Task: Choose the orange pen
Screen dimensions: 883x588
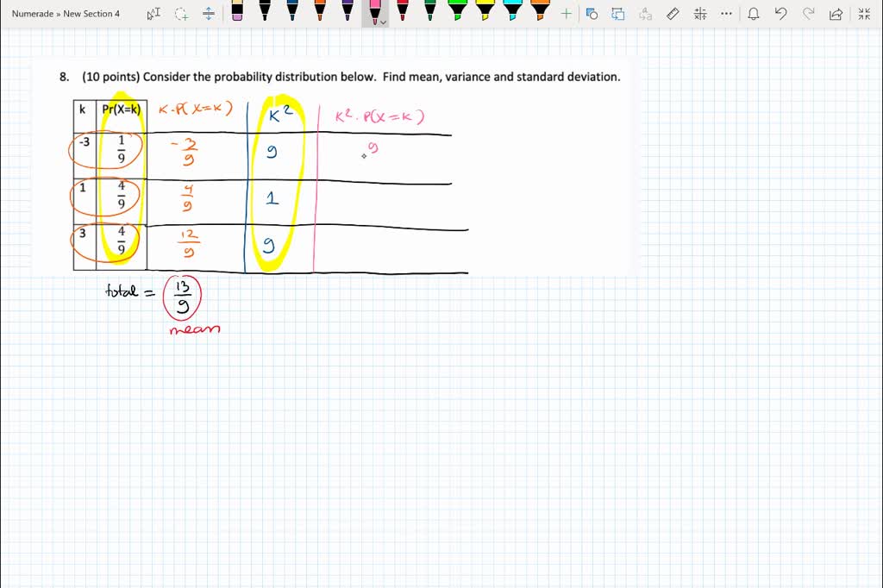Action: point(320,14)
